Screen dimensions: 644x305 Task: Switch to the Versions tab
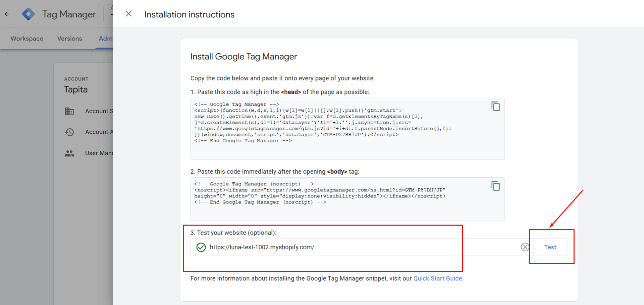click(69, 38)
